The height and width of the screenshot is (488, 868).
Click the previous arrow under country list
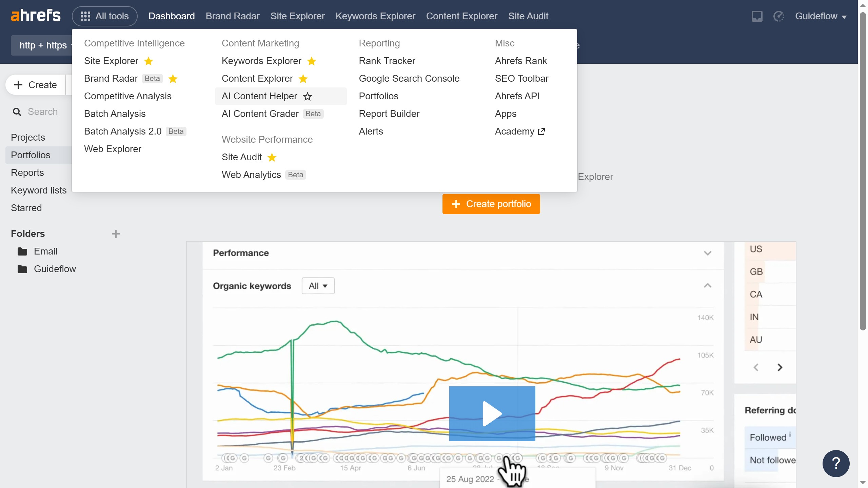click(x=756, y=367)
